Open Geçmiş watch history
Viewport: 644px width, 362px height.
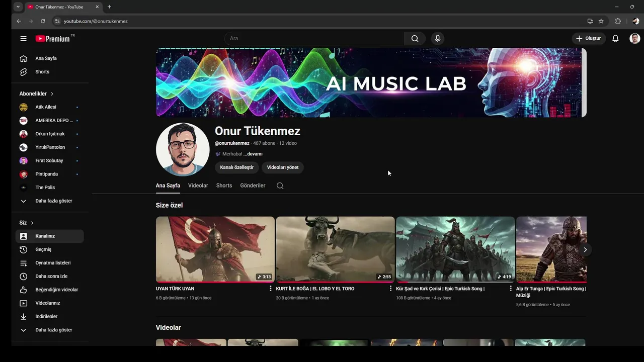(x=49, y=249)
